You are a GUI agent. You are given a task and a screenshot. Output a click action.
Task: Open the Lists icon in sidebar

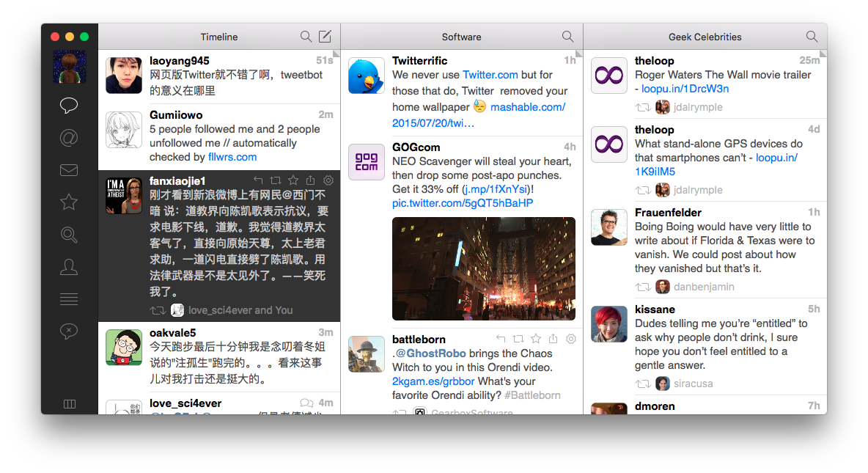click(x=69, y=299)
